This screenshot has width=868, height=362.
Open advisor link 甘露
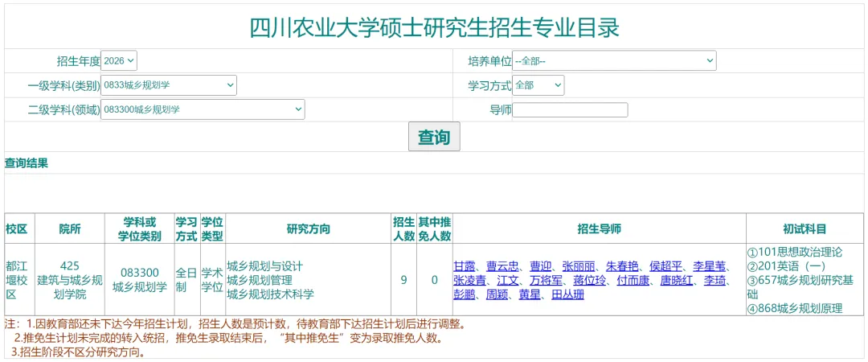pyautogui.click(x=464, y=265)
